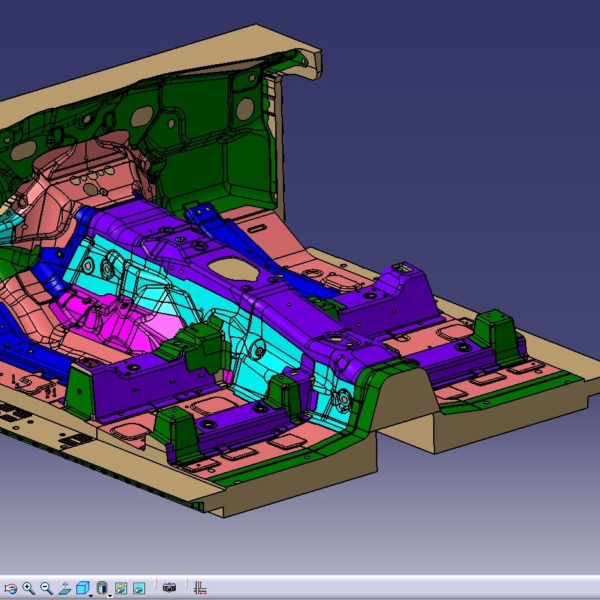This screenshot has width=600, height=600.
Task: Expand the quick view cube dropdown arrow
Action: (x=91, y=595)
